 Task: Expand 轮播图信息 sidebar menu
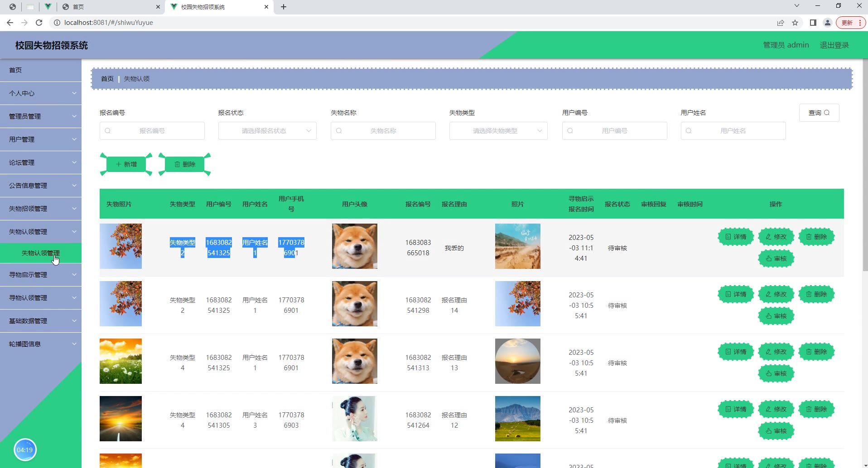point(41,344)
